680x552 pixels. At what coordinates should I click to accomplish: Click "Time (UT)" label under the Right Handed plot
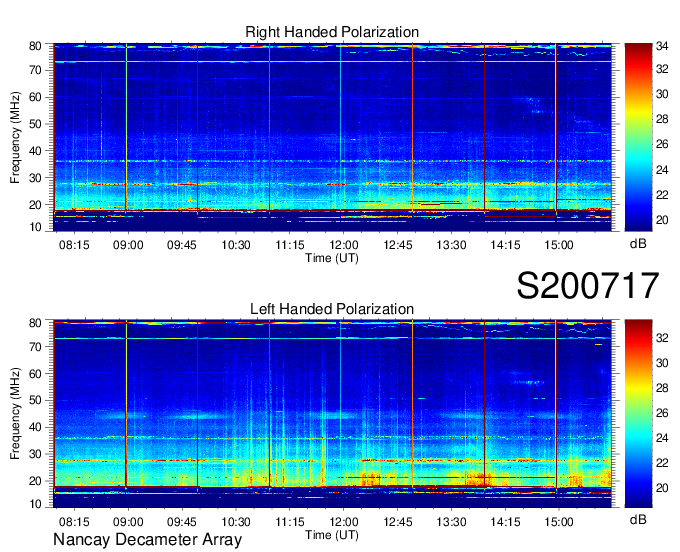tap(332, 258)
